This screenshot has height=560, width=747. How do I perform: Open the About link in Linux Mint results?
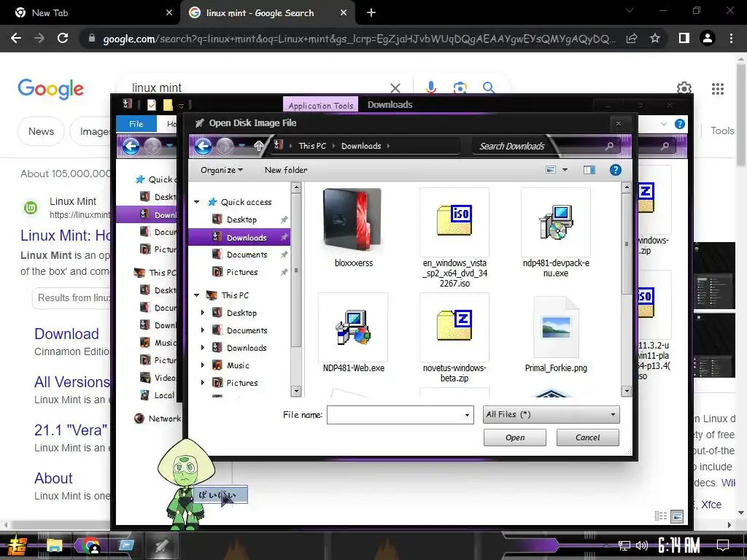tap(53, 478)
